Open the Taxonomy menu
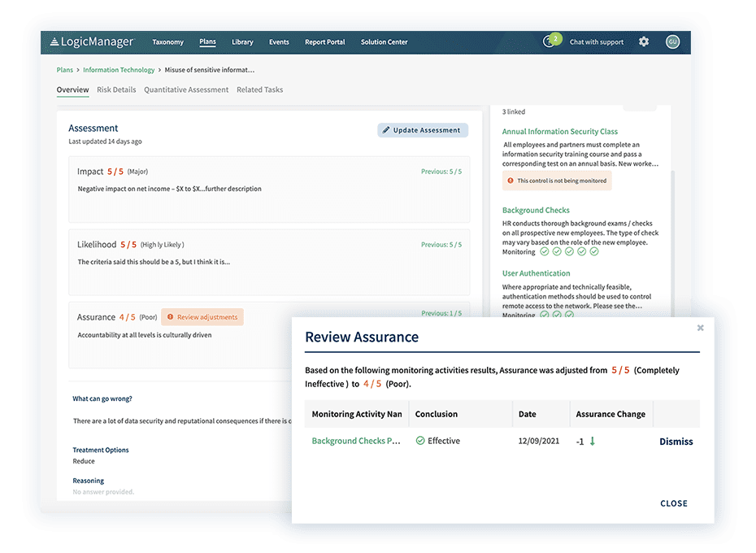The image size is (756, 553). [167, 42]
